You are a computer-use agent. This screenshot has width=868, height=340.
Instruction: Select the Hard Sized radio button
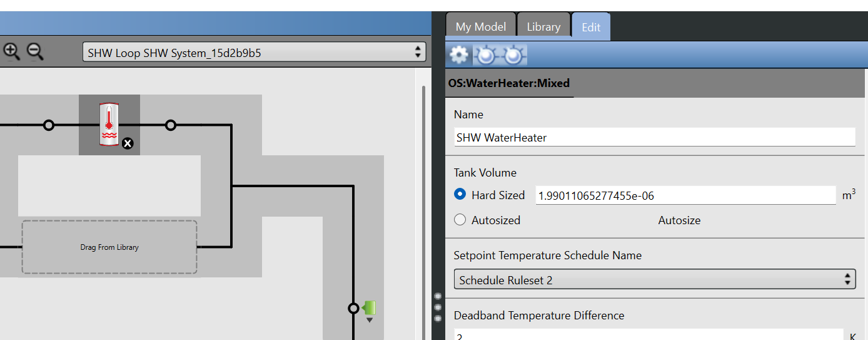[460, 195]
